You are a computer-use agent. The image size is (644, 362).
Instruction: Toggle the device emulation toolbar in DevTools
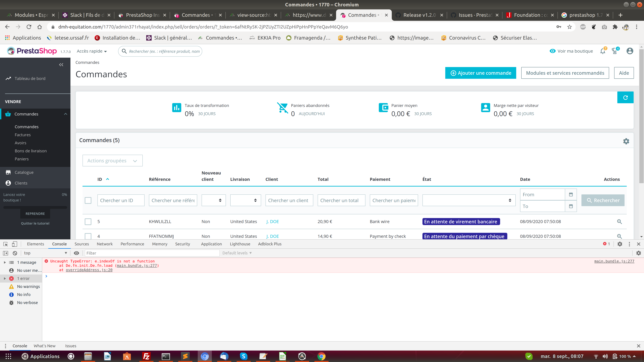click(14, 244)
